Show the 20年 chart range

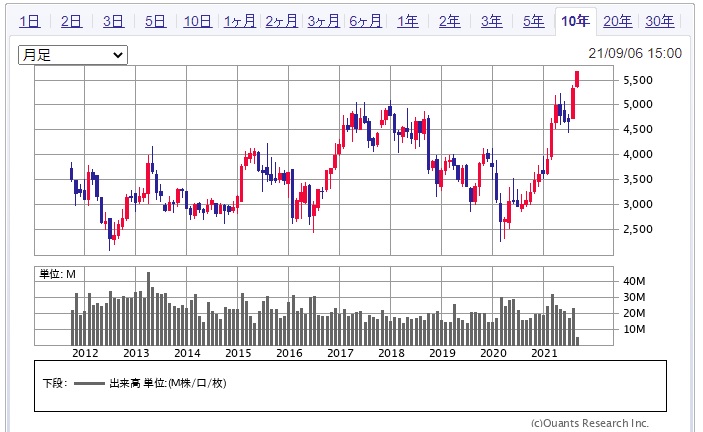click(617, 21)
